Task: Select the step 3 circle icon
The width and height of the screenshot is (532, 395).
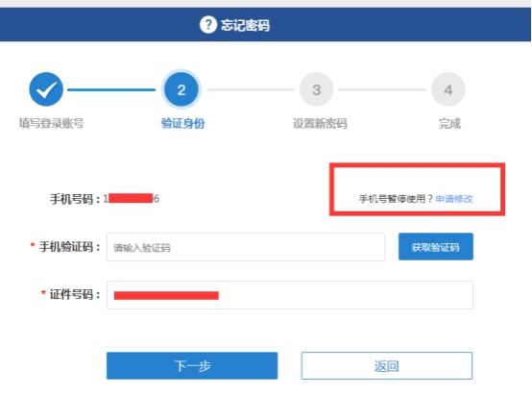Action: [316, 89]
